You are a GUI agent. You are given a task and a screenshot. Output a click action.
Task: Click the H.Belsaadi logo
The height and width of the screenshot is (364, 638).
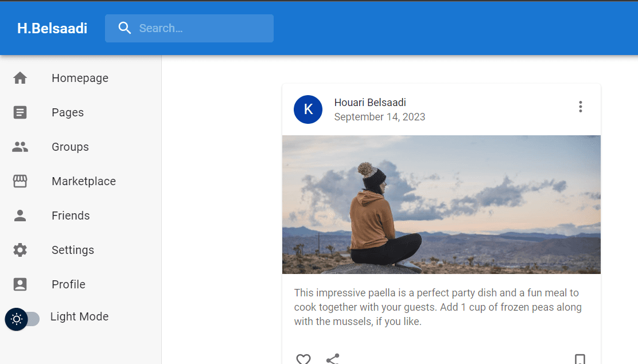tap(52, 28)
